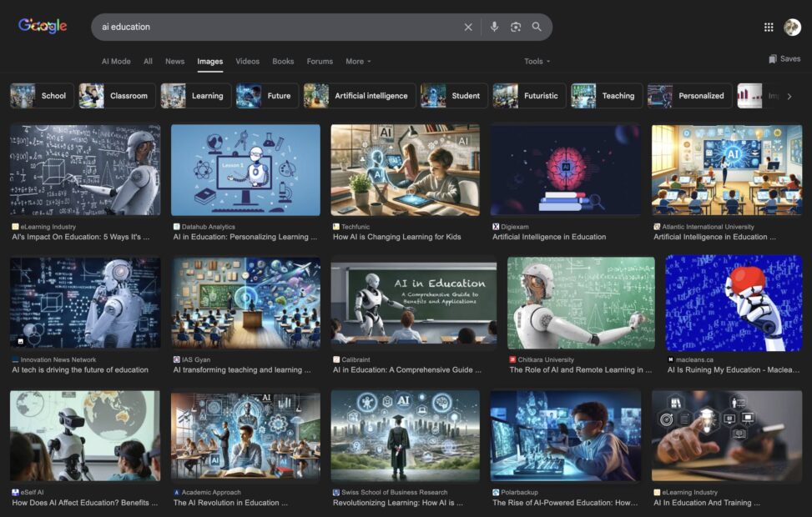Screen dimensions: 812x517
Task: Filter images by Teaching chip
Action: [x=607, y=96]
